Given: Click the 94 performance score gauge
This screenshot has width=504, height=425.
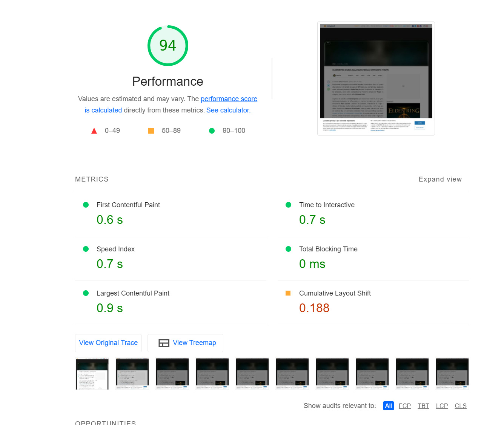Looking at the screenshot, I should 167,45.
